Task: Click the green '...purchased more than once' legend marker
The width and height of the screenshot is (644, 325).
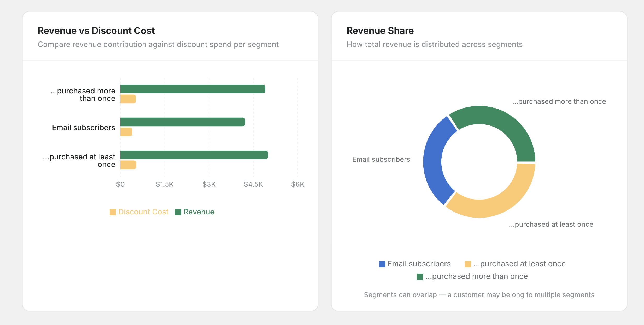Action: point(420,276)
